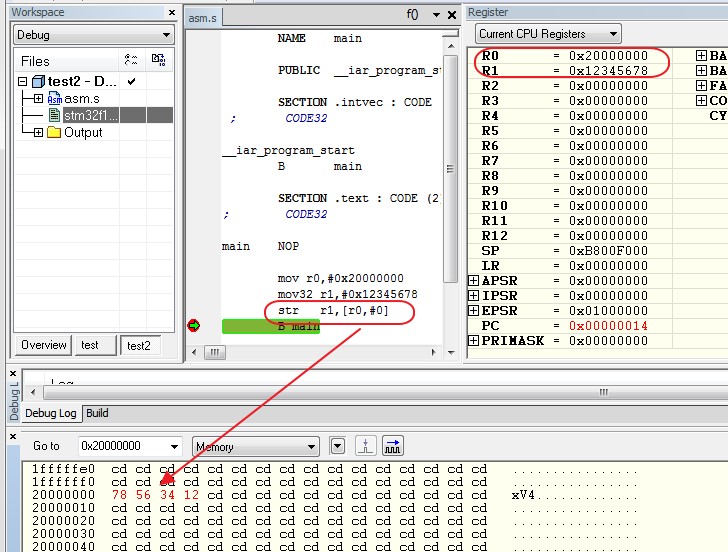The height and width of the screenshot is (552, 728).
Task: Click the PC register value 0x00000014
Action: [608, 326]
